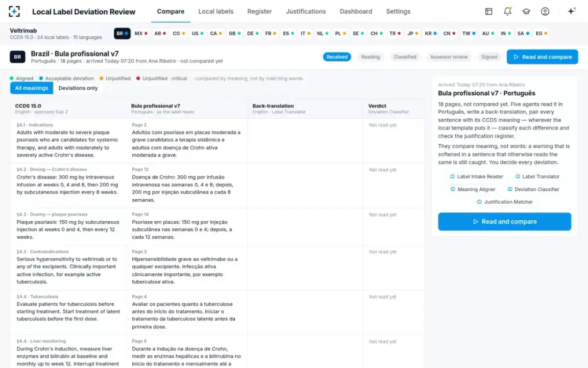
Task: Open the graduation cap training icon
Action: [x=526, y=11]
